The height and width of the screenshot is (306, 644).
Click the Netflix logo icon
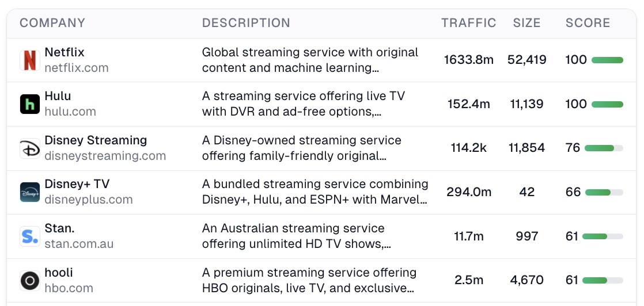coord(30,60)
